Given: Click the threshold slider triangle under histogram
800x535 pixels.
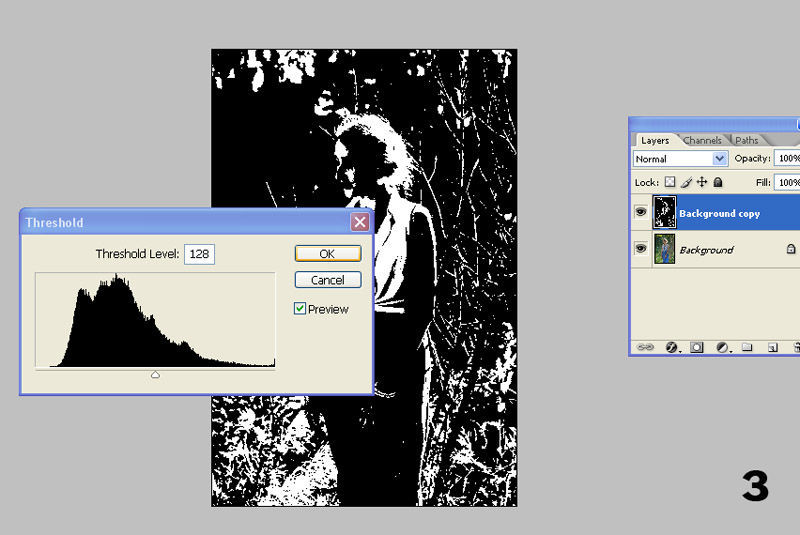Looking at the screenshot, I should (155, 374).
